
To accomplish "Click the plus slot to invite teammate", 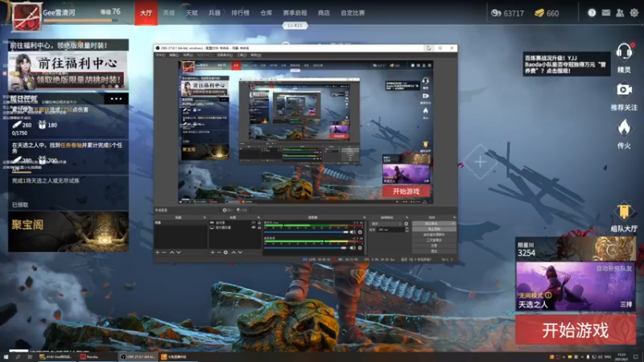I will (x=480, y=162).
